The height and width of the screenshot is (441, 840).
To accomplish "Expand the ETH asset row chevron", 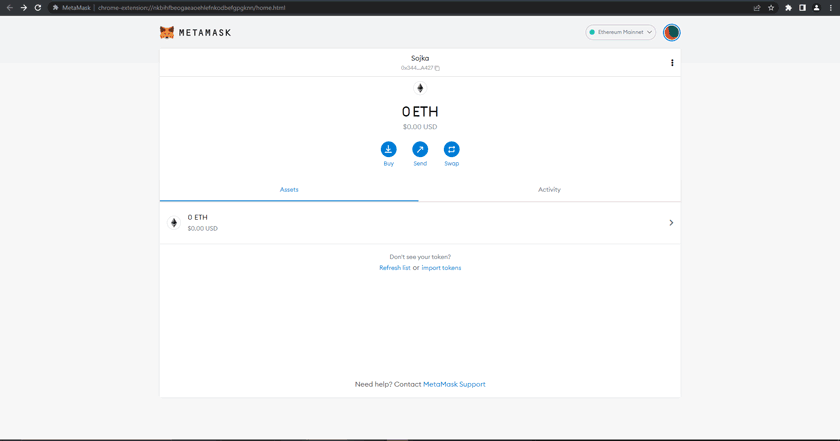I will click(671, 223).
